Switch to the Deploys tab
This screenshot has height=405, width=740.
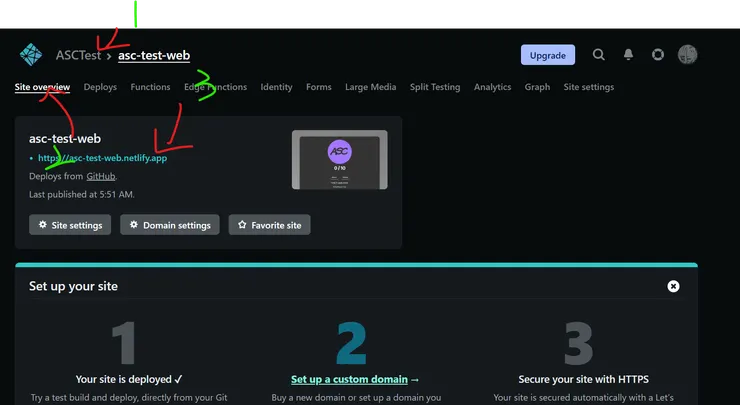coord(100,87)
